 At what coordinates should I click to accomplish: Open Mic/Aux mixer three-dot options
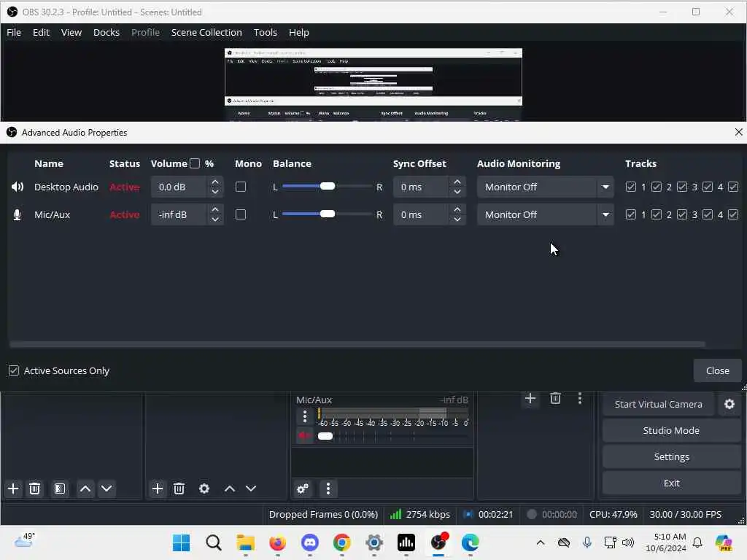tap(305, 416)
